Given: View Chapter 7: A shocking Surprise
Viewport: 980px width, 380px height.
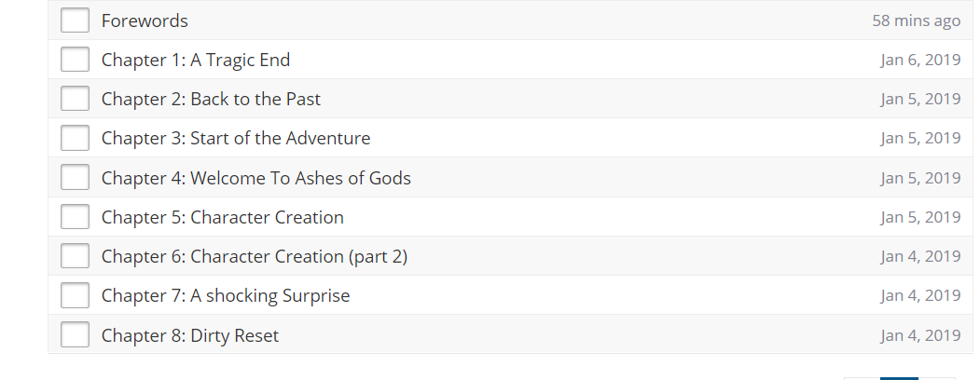Looking at the screenshot, I should (x=226, y=295).
